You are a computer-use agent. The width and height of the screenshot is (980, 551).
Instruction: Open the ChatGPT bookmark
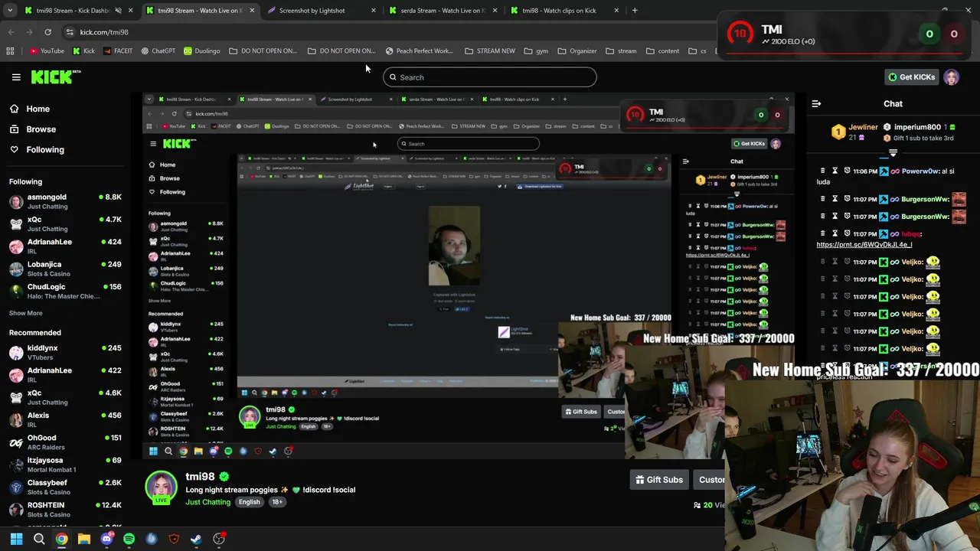click(158, 51)
